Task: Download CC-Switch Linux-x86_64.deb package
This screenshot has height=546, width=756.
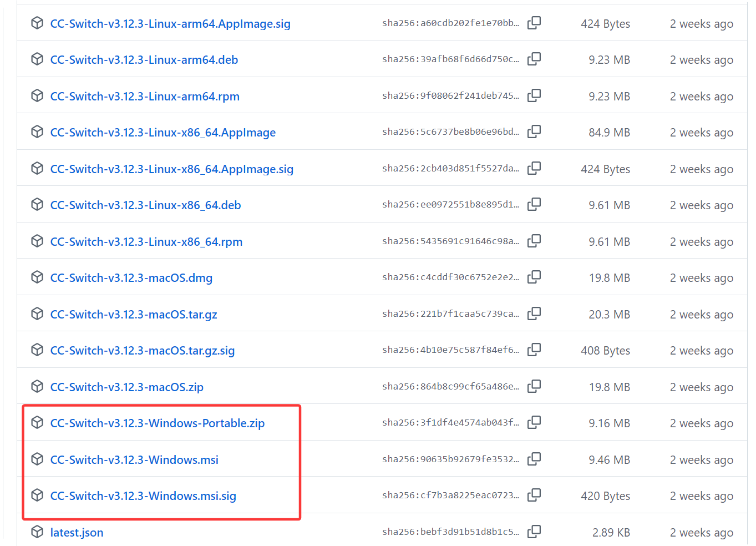Action: pyautogui.click(x=145, y=205)
